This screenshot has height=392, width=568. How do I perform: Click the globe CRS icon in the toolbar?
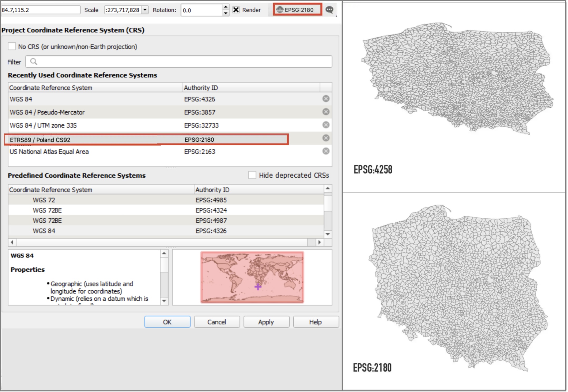pos(279,10)
